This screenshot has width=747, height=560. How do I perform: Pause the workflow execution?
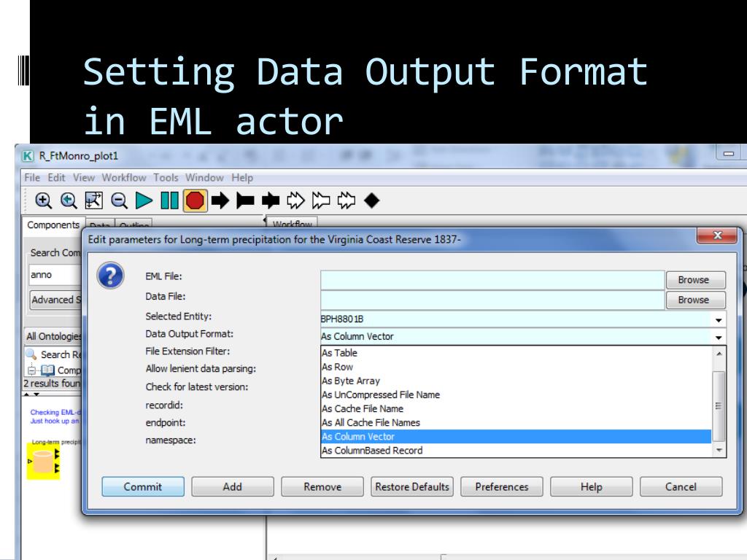click(169, 201)
